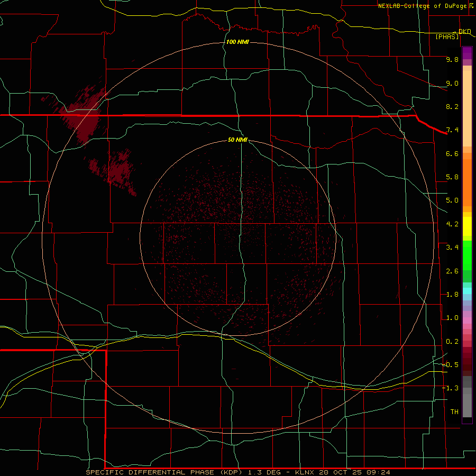Screen dimensions: 476x476
Task: Click the 20 OCT 25 09:24 timestamp
Action: click(354, 472)
